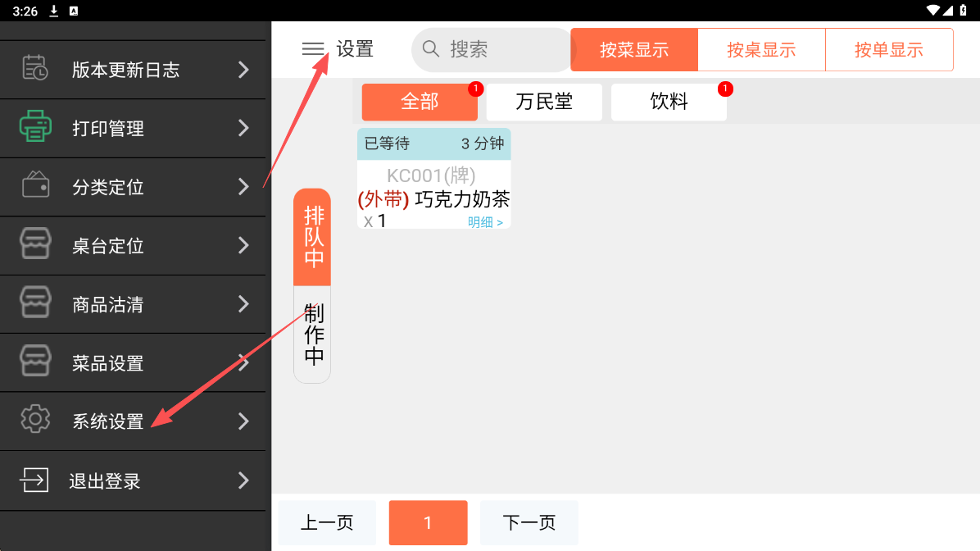Expand the 退出登录 chevron arrow
The width and height of the screenshot is (980, 551).
click(x=243, y=480)
